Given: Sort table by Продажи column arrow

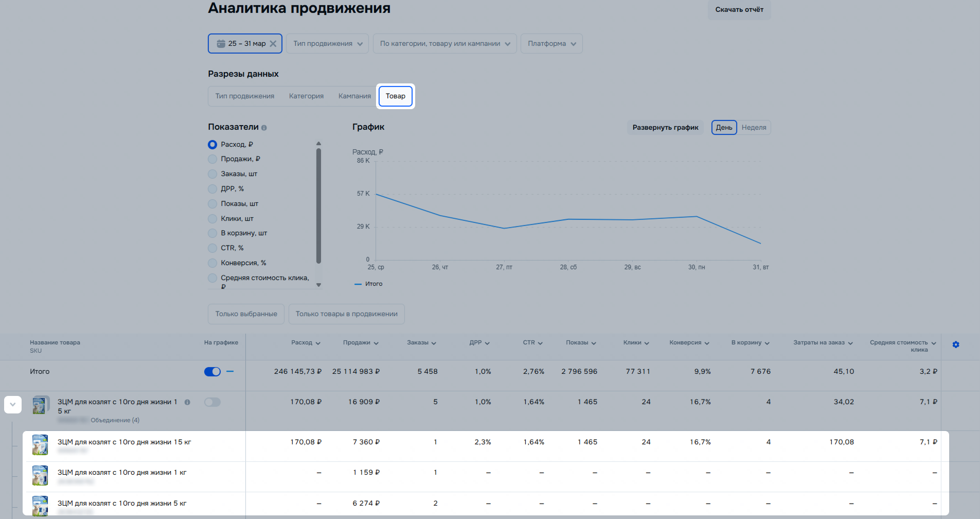Looking at the screenshot, I should point(376,343).
